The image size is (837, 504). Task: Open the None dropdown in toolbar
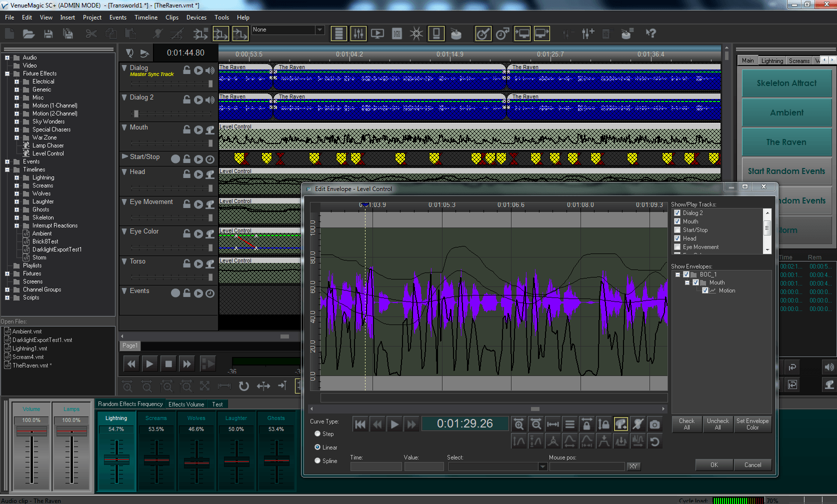click(319, 30)
